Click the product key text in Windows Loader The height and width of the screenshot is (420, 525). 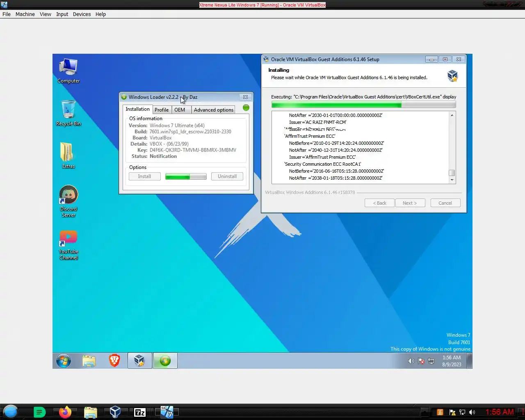click(193, 150)
